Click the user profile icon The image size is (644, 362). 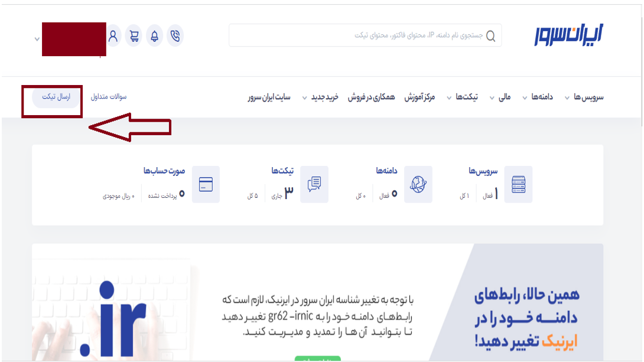coord(113,36)
